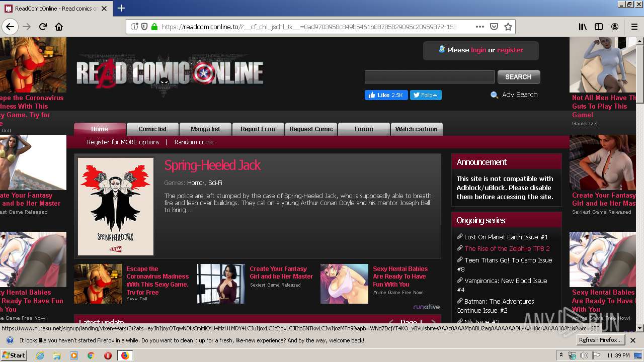Open the Opera icon in the taskbar
The image size is (644, 362).
coord(108,355)
